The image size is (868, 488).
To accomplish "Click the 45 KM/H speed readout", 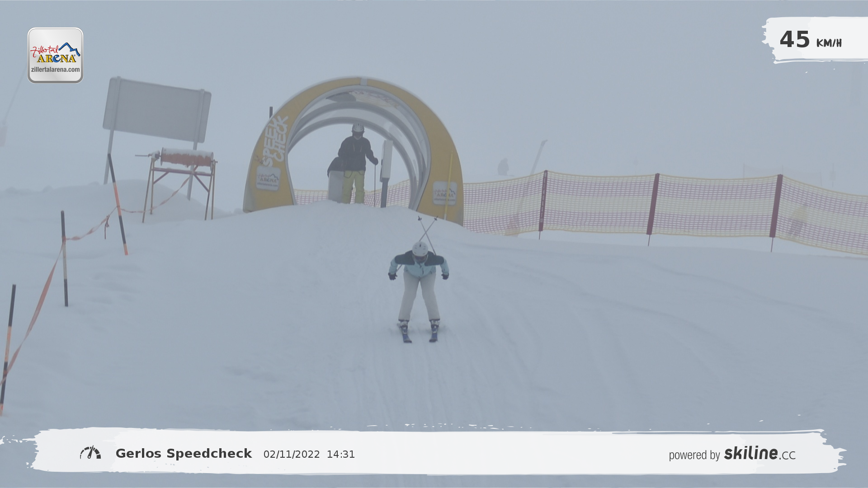I will click(810, 40).
